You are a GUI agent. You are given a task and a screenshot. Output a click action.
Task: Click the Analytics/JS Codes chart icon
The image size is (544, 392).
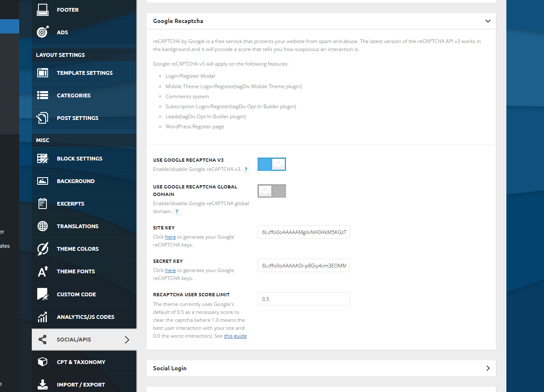[x=43, y=317]
